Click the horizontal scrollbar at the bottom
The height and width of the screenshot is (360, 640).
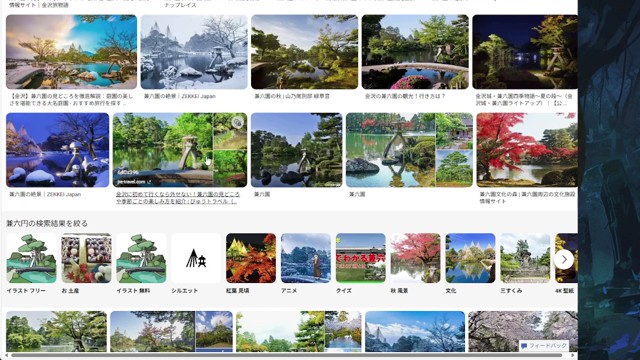pyautogui.click(x=287, y=355)
